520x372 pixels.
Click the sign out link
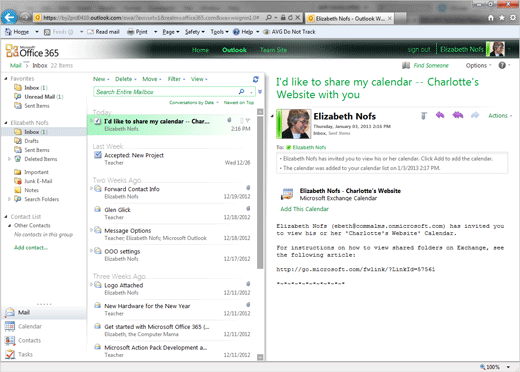(419, 49)
